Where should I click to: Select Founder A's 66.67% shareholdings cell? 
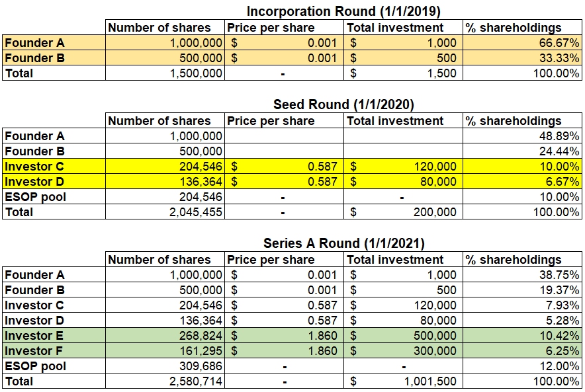pos(522,43)
